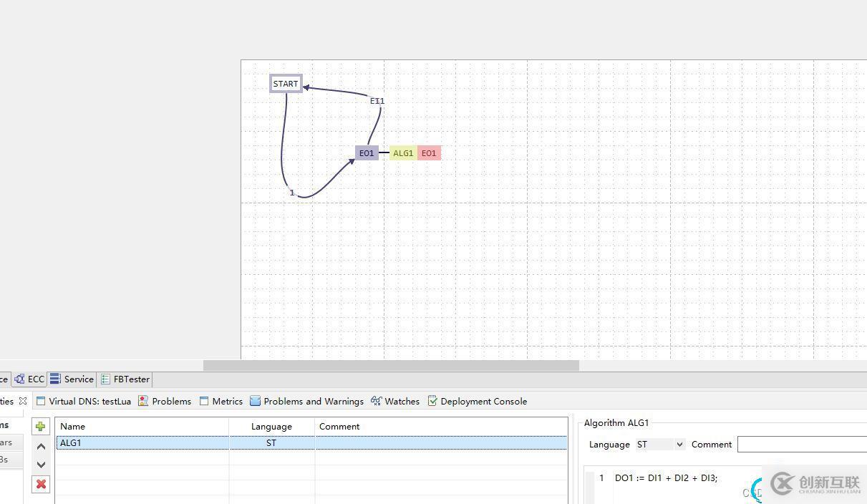Click the code line DO1 := DI1 + DI2 + DI3

point(666,478)
